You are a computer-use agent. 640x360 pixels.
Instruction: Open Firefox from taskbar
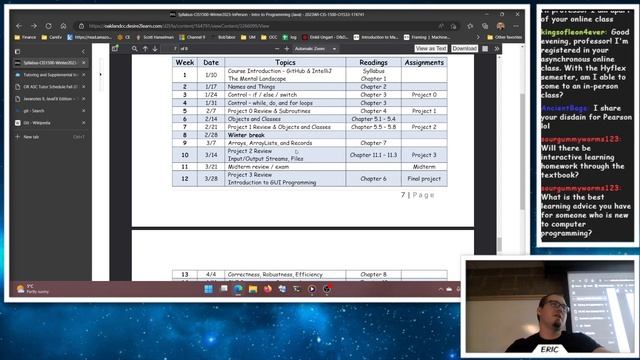pyautogui.click(x=267, y=289)
